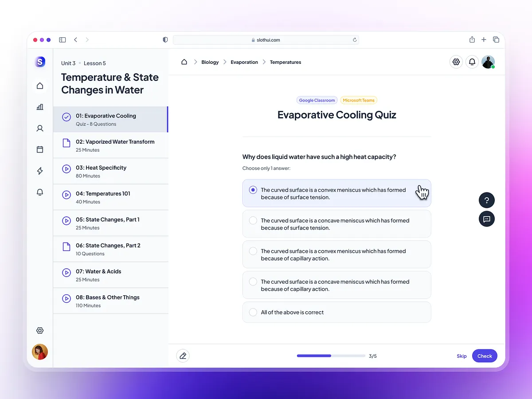Open notifications via the bell icon

(x=472, y=62)
